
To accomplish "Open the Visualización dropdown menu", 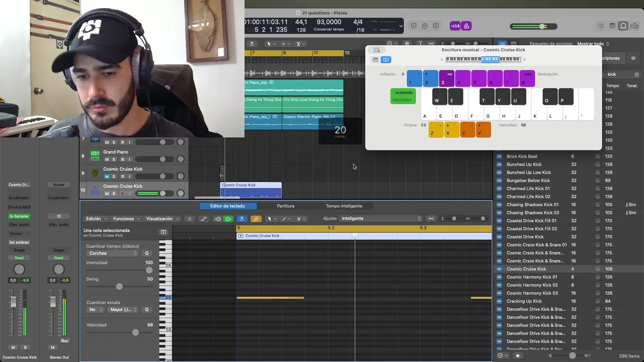I will coord(162,219).
